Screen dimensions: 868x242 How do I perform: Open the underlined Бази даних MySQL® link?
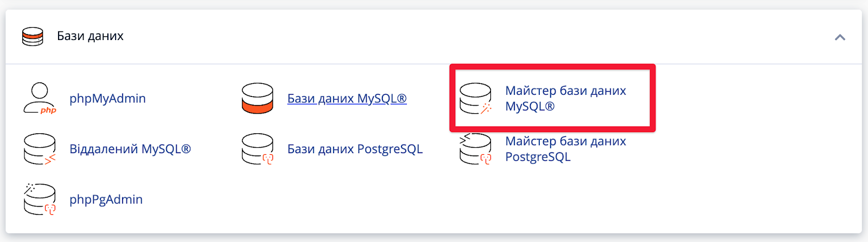coord(347,99)
